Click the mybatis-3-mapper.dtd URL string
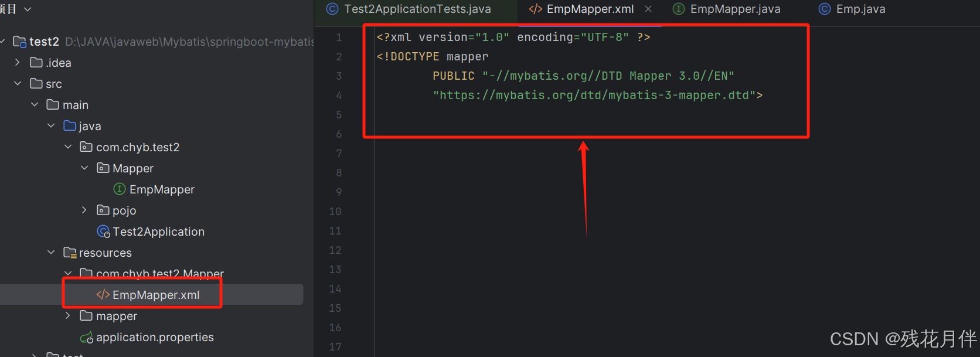Image resolution: width=980 pixels, height=357 pixels. tap(598, 95)
